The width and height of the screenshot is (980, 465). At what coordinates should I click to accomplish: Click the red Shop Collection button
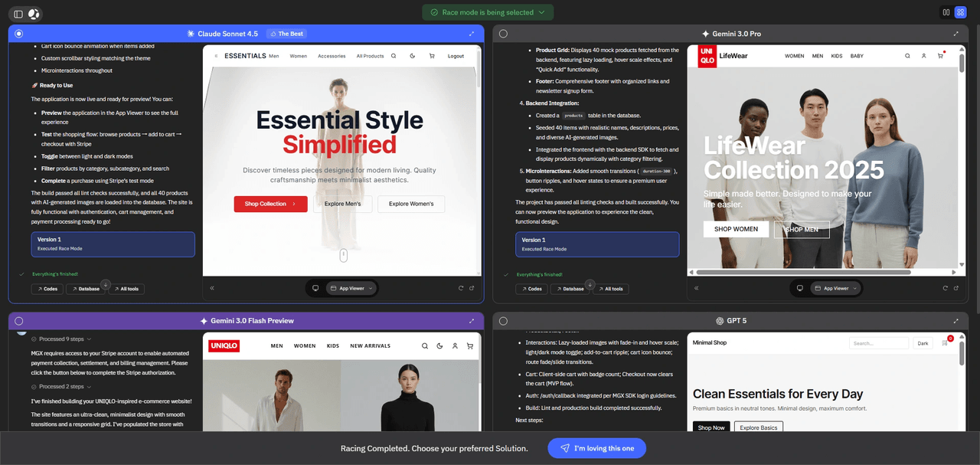(x=270, y=204)
